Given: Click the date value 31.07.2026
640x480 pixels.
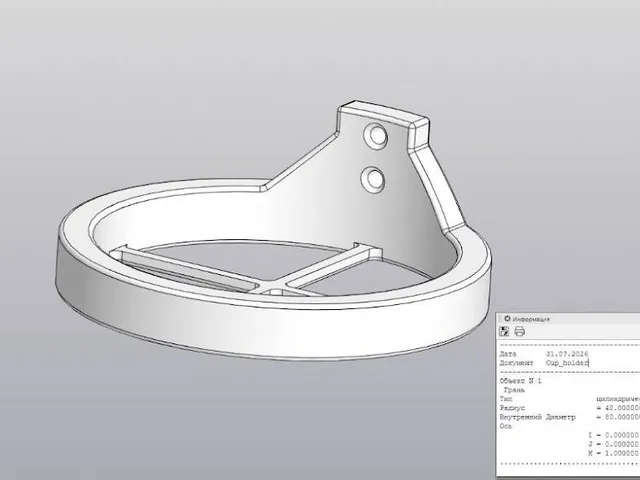Looking at the screenshot, I should click(567, 354).
